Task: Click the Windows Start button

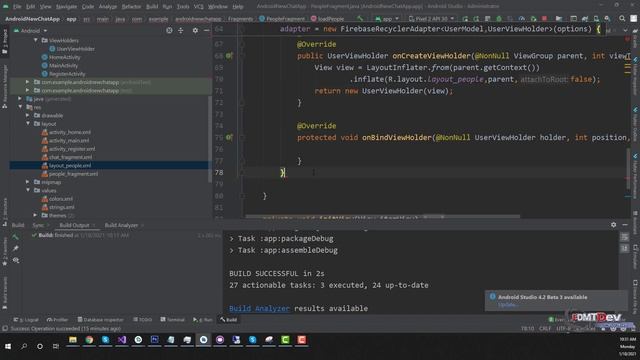Action: 8,347
